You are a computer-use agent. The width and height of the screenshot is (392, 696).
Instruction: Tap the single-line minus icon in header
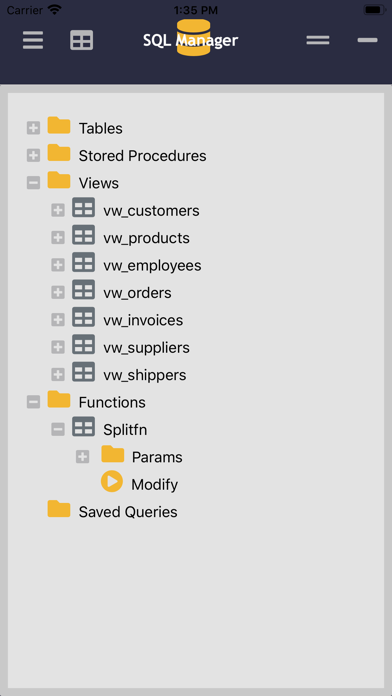(368, 40)
